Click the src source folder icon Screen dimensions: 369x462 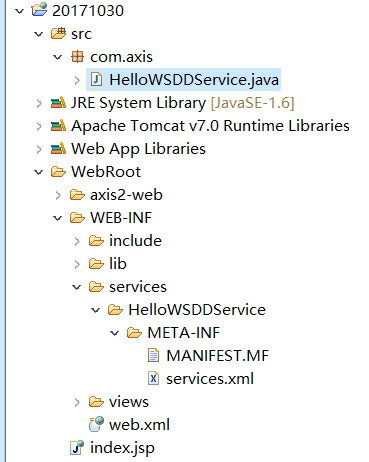pos(58,33)
